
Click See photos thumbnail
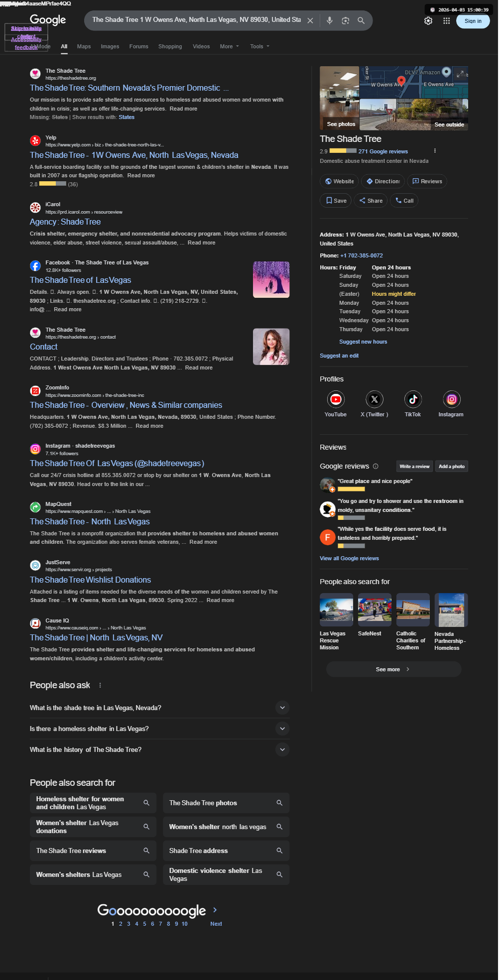point(339,98)
